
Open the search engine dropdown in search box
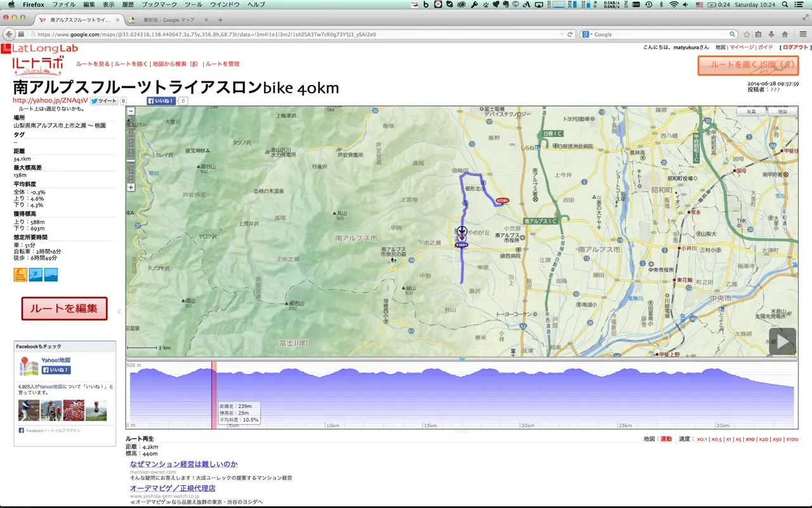pyautogui.click(x=587, y=34)
